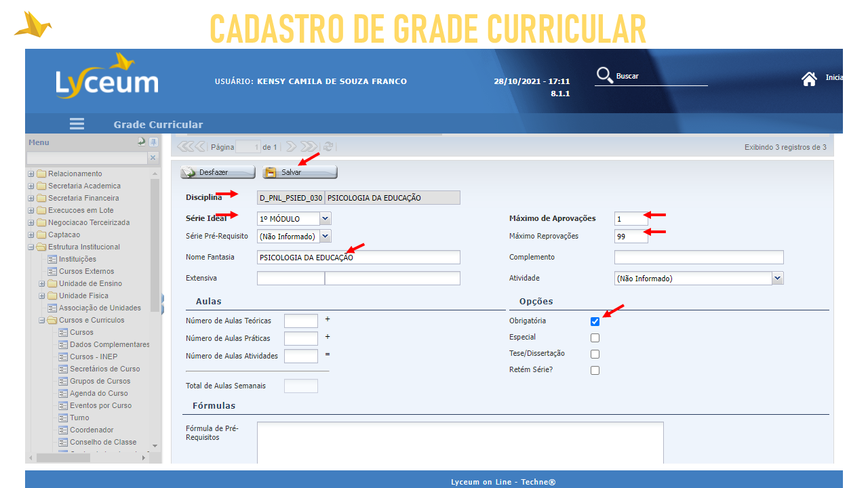Expand the Unidade de Ensino node
Image resolution: width=868 pixels, height=488 pixels.
click(42, 284)
